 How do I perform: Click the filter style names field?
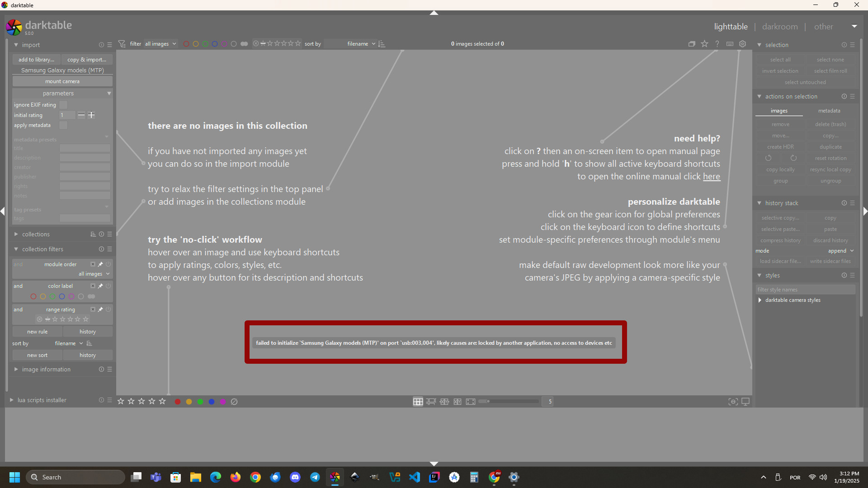pyautogui.click(x=805, y=290)
